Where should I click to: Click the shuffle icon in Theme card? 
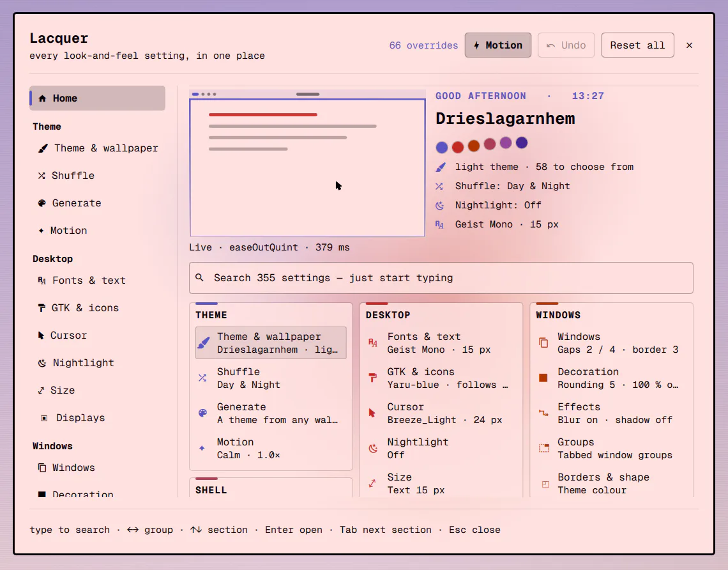click(x=202, y=378)
